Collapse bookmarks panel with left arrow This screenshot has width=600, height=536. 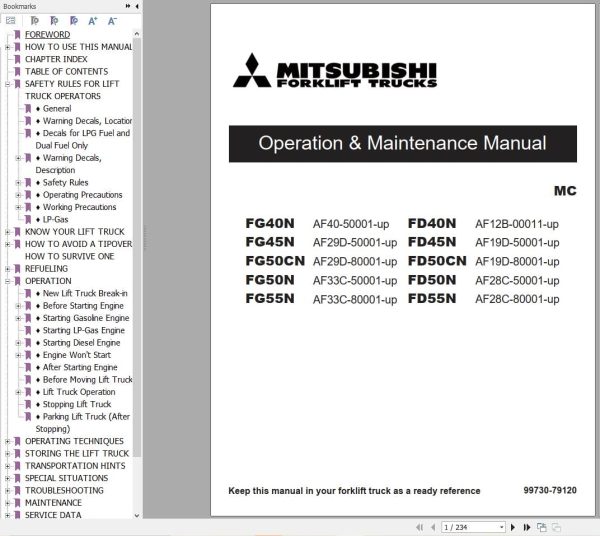(x=137, y=6)
